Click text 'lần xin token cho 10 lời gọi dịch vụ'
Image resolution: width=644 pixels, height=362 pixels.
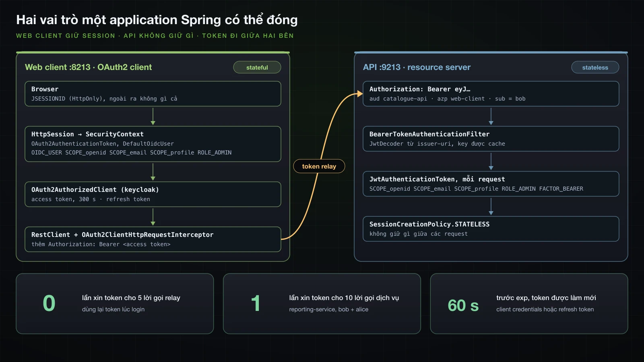point(344,298)
